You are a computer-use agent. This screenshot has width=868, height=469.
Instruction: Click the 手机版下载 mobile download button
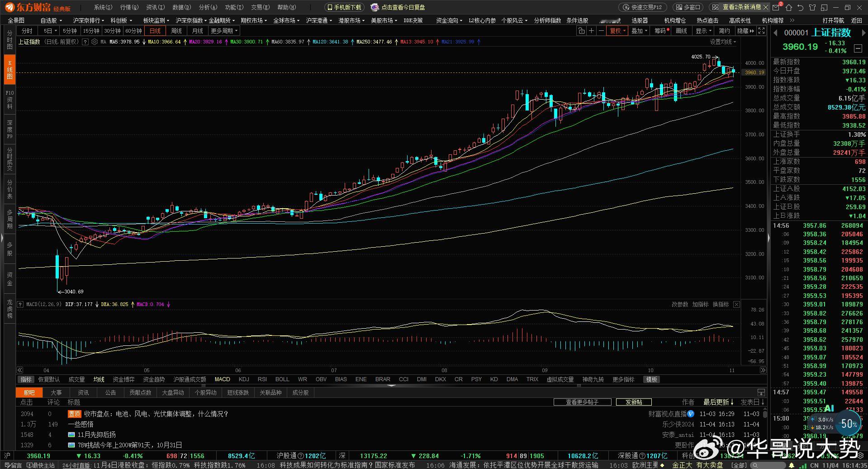click(344, 7)
